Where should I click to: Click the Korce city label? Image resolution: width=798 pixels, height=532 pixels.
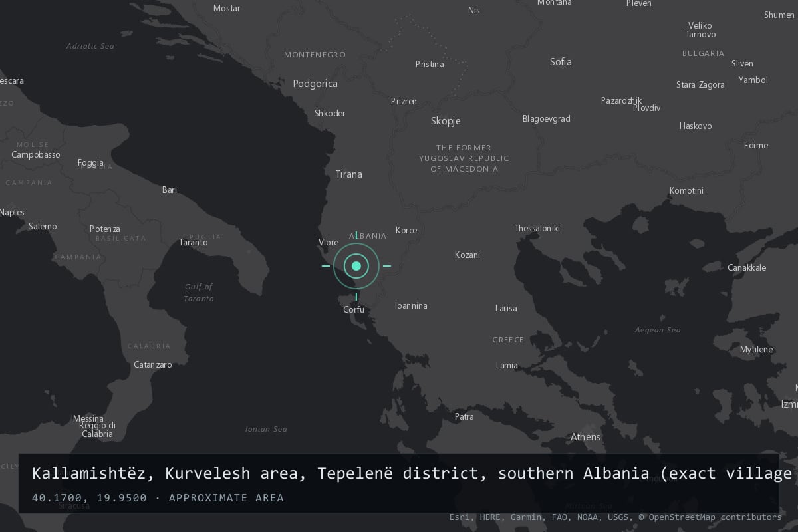click(x=406, y=231)
